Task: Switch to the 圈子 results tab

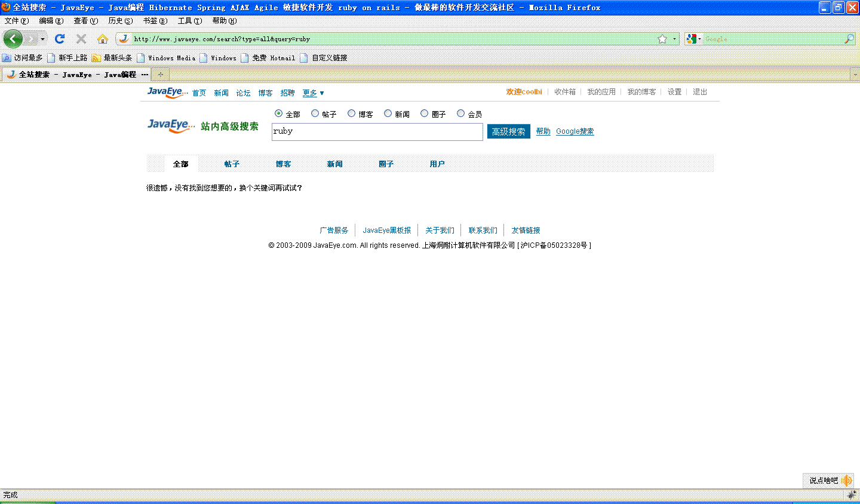Action: pos(386,164)
